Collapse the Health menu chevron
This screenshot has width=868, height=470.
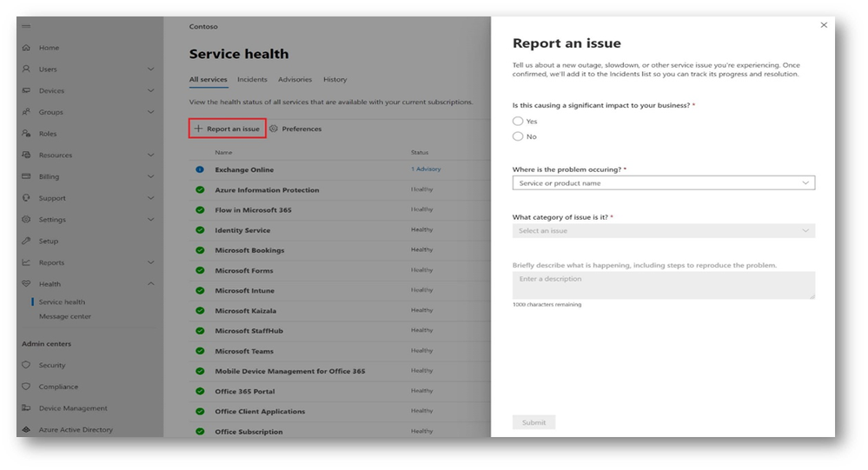click(150, 283)
